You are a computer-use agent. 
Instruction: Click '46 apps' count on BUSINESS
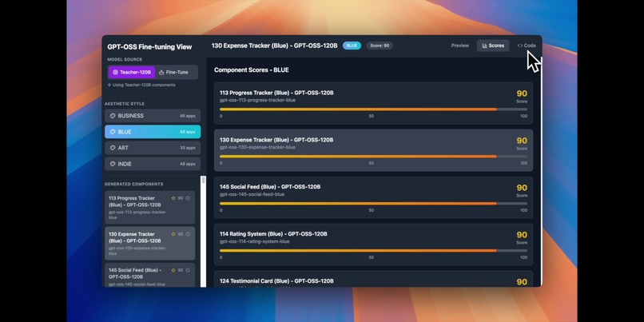[187, 116]
